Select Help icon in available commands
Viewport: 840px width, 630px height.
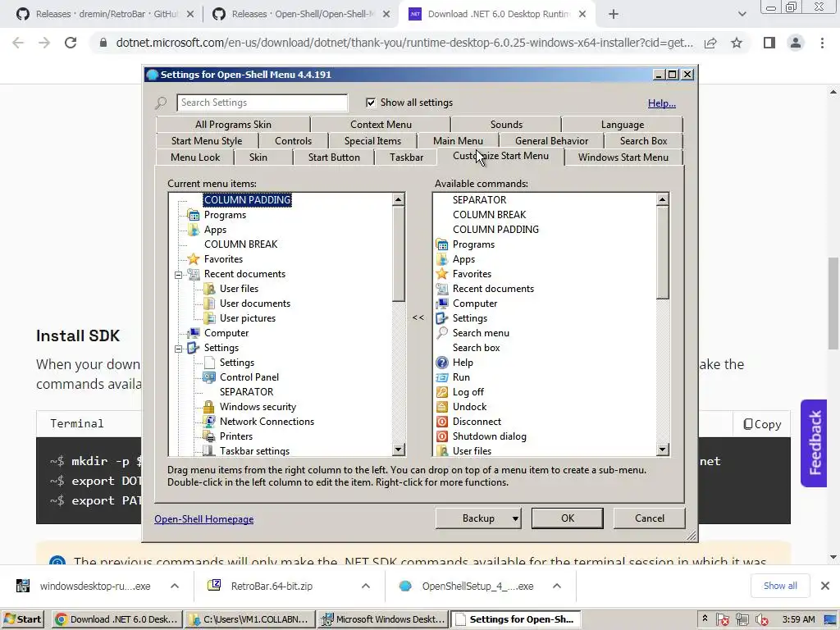(x=442, y=363)
